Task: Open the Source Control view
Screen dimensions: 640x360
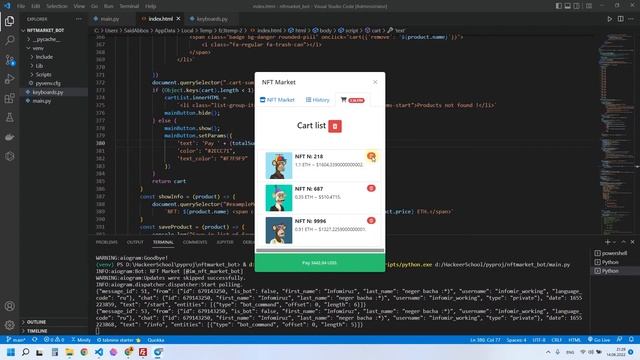Action: tap(10, 60)
